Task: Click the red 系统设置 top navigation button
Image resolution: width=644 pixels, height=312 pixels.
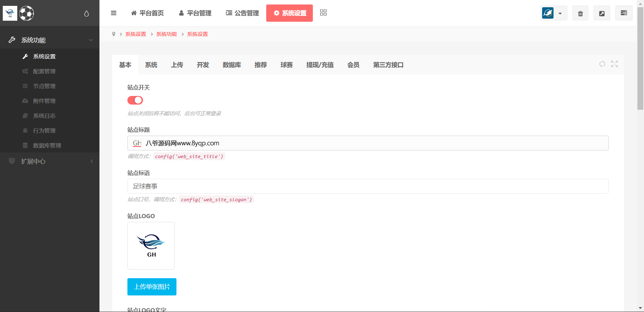Action: (x=289, y=13)
